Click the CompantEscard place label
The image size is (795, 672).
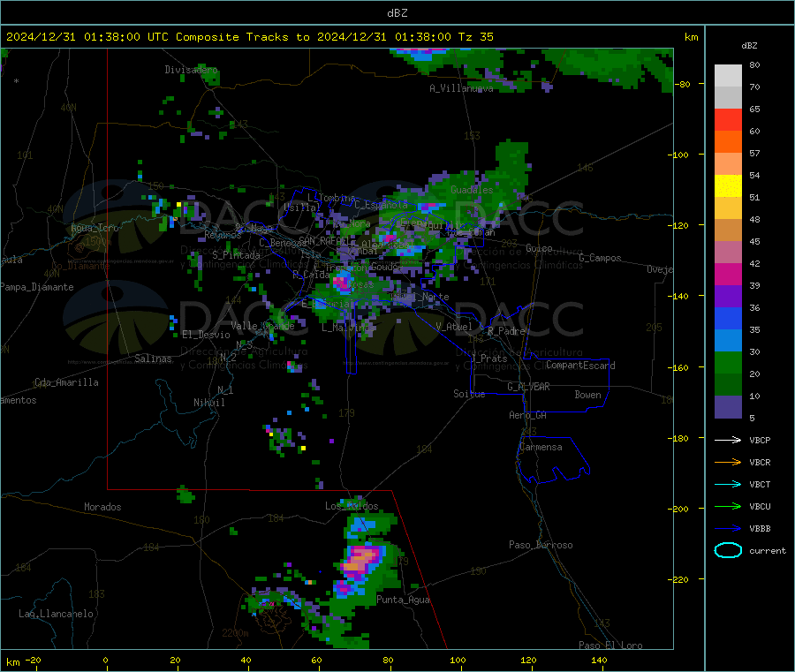580,366
